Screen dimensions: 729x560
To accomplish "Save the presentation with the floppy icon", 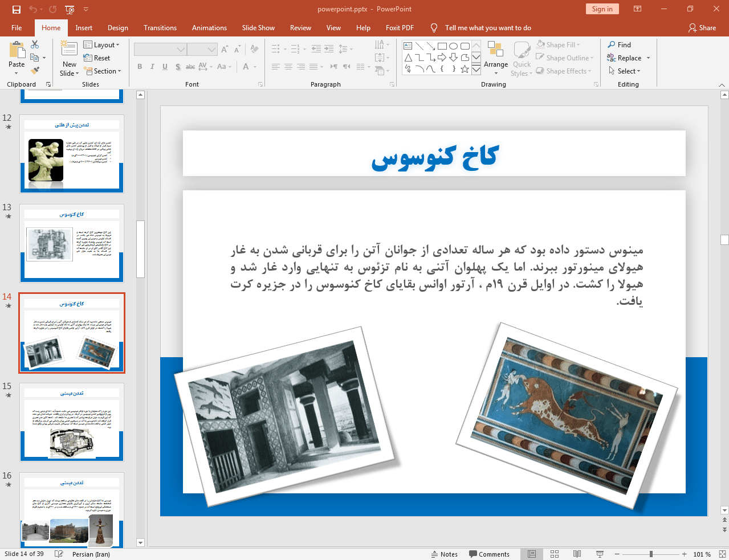I will coord(16,9).
